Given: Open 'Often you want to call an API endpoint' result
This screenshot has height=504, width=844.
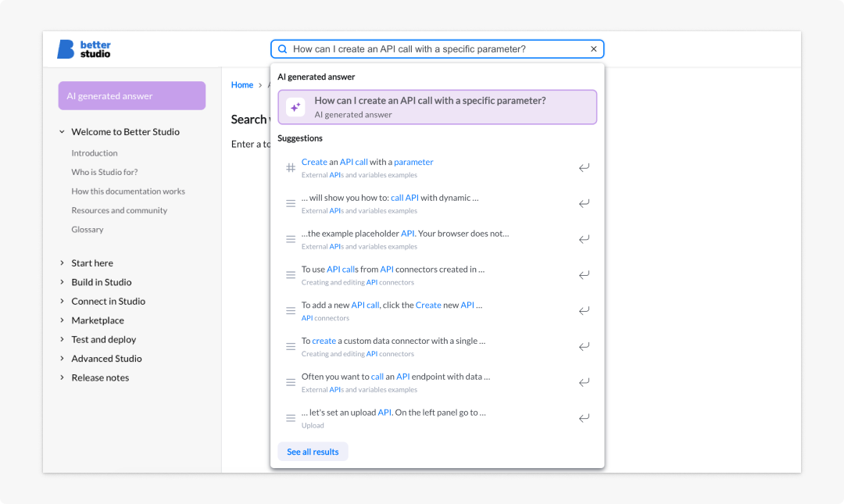Looking at the screenshot, I should click(x=437, y=382).
